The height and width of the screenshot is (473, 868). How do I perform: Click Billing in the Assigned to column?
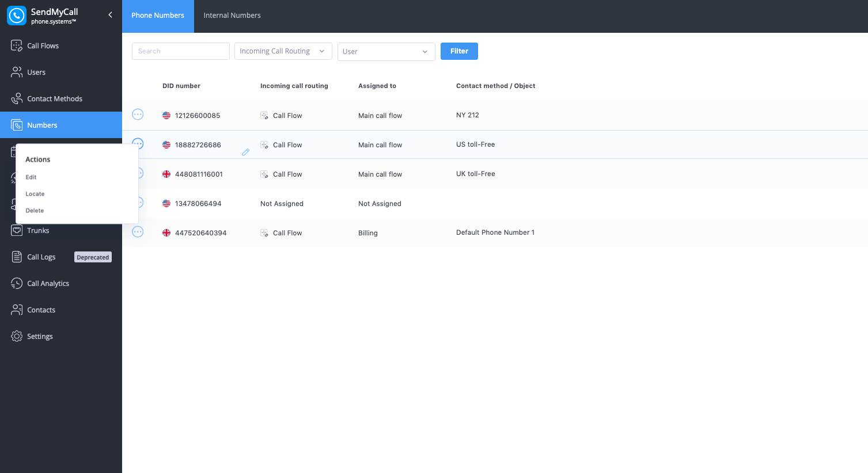pos(368,233)
